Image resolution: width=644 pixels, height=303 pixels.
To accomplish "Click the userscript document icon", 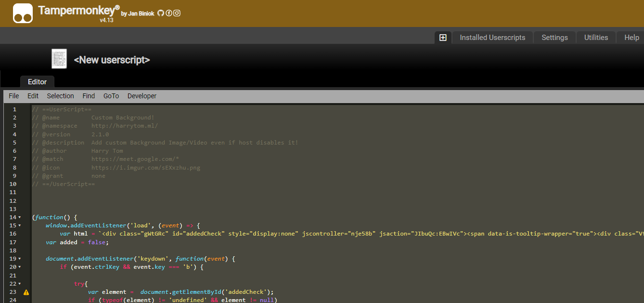I will point(59,59).
